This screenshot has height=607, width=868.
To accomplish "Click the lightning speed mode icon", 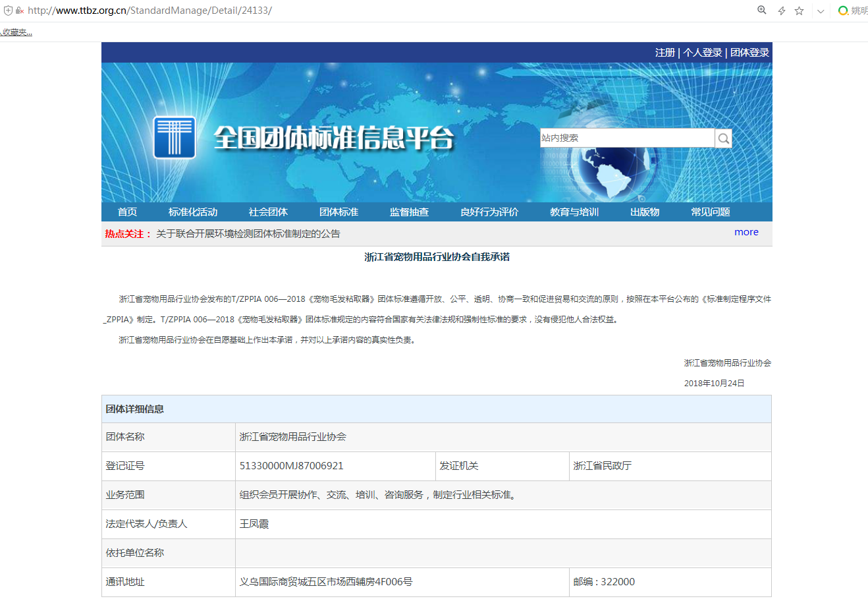I will (782, 11).
